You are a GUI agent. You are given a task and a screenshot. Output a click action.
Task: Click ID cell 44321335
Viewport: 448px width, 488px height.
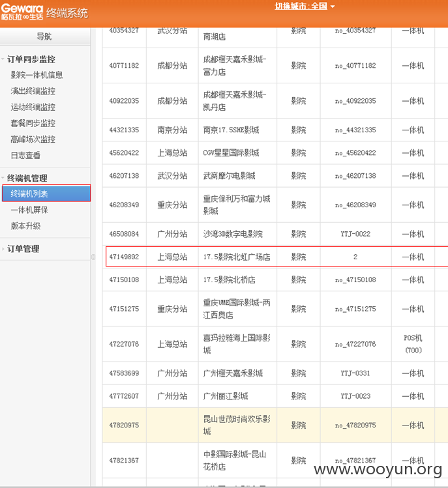(x=124, y=130)
